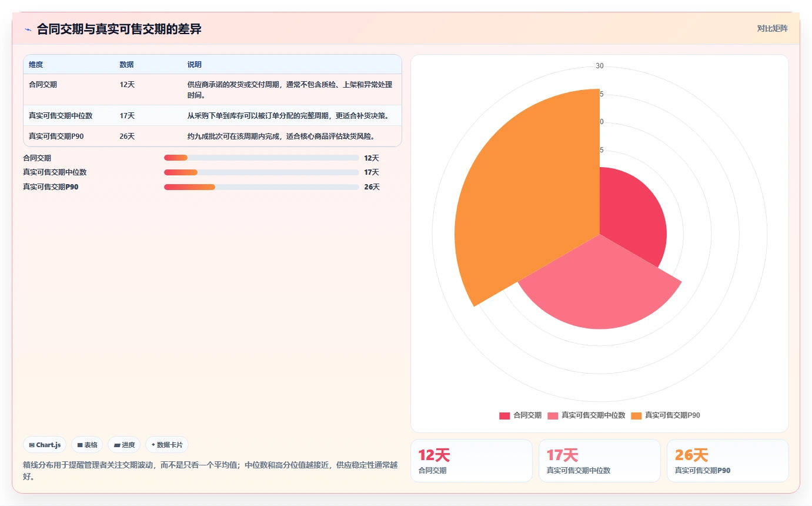
Task: Click the 30 axis tick label
Action: click(600, 66)
